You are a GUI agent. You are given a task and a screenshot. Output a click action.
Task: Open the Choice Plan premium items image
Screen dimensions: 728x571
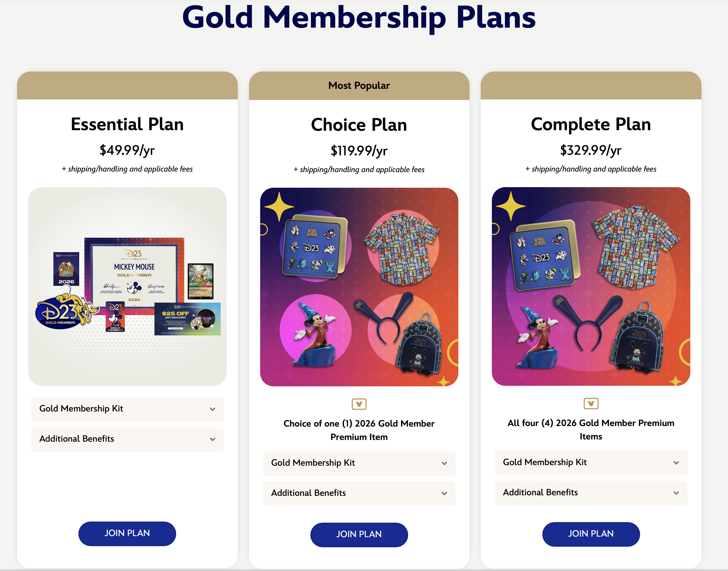[x=359, y=287]
